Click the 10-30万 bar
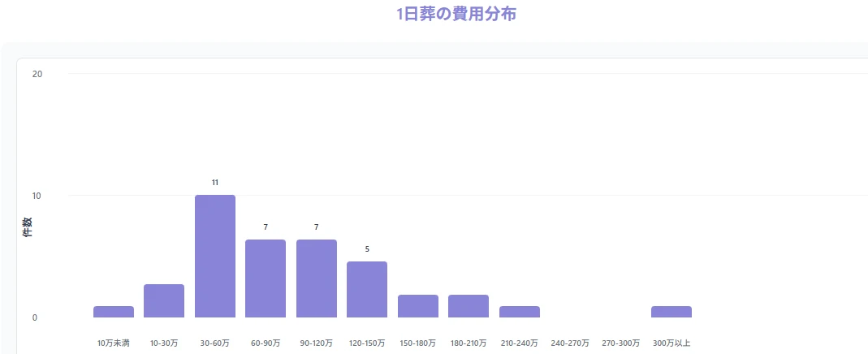Image resolution: width=868 pixels, height=354 pixels. pos(164,301)
